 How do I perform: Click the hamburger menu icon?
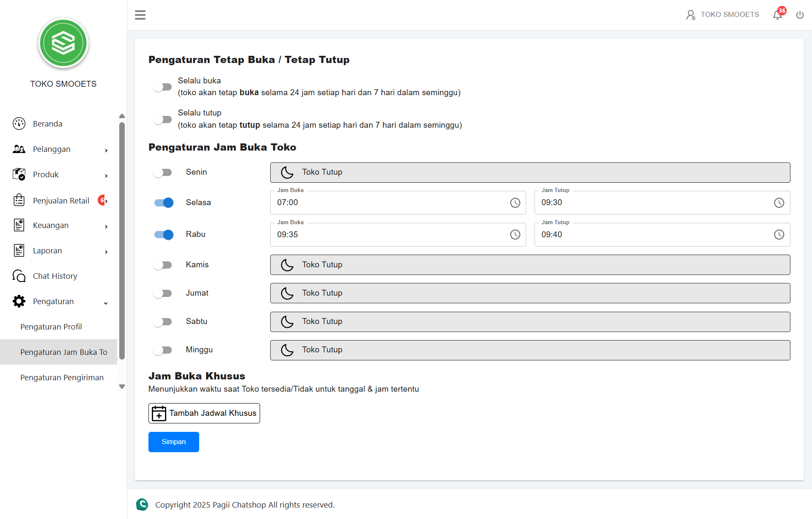(140, 15)
